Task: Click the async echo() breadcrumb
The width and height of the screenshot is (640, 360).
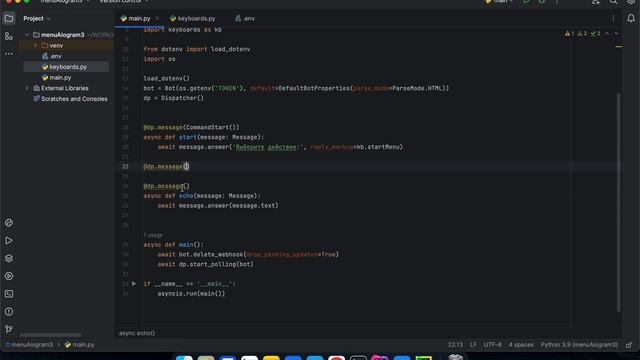Action: (x=137, y=333)
